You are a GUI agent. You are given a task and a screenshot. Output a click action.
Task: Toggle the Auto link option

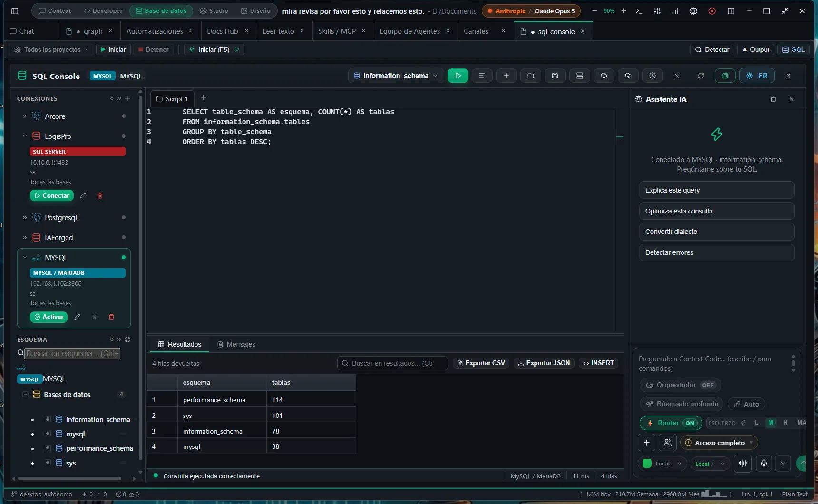[x=746, y=404]
